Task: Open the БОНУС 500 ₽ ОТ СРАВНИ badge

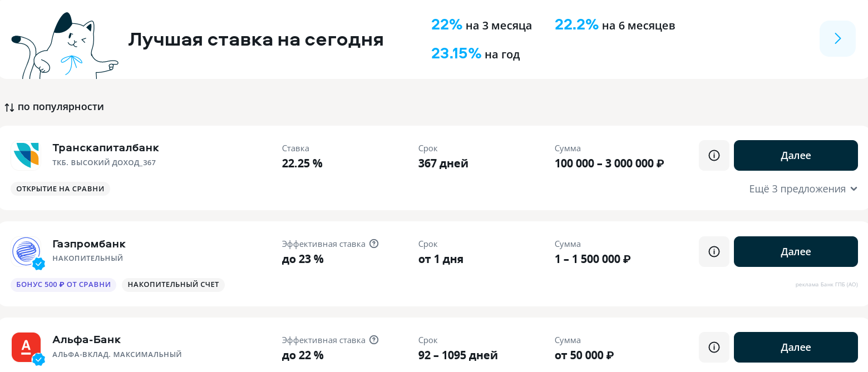Action: 63,284
